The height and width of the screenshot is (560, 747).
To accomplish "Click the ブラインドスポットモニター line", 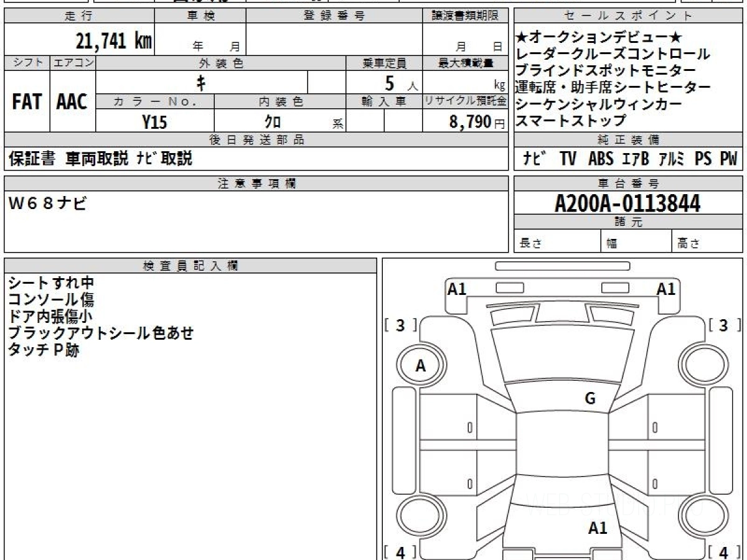I will point(606,70).
